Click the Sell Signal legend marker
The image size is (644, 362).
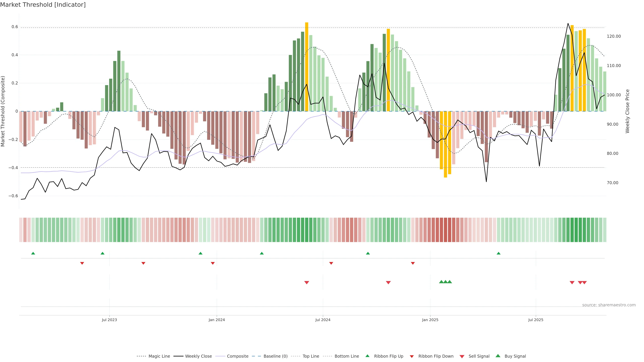pyautogui.click(x=462, y=356)
